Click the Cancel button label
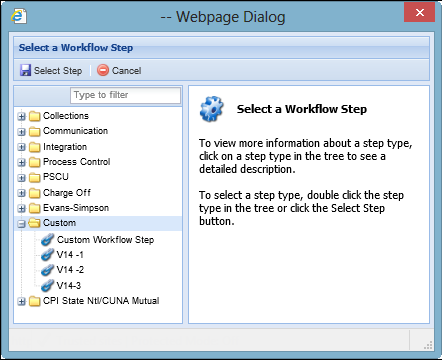 [x=127, y=71]
